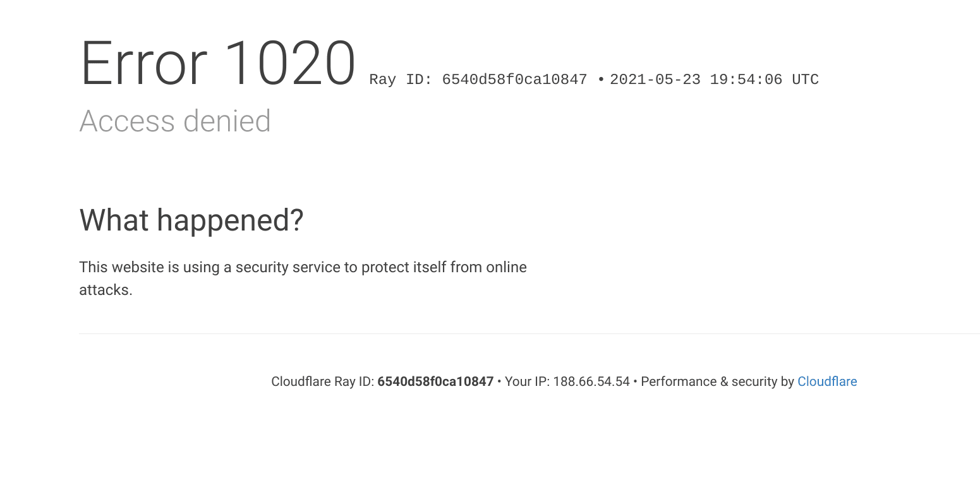Click the word "Error" in the heading
Image resolution: width=980 pixels, height=492 pixels.
click(x=143, y=64)
